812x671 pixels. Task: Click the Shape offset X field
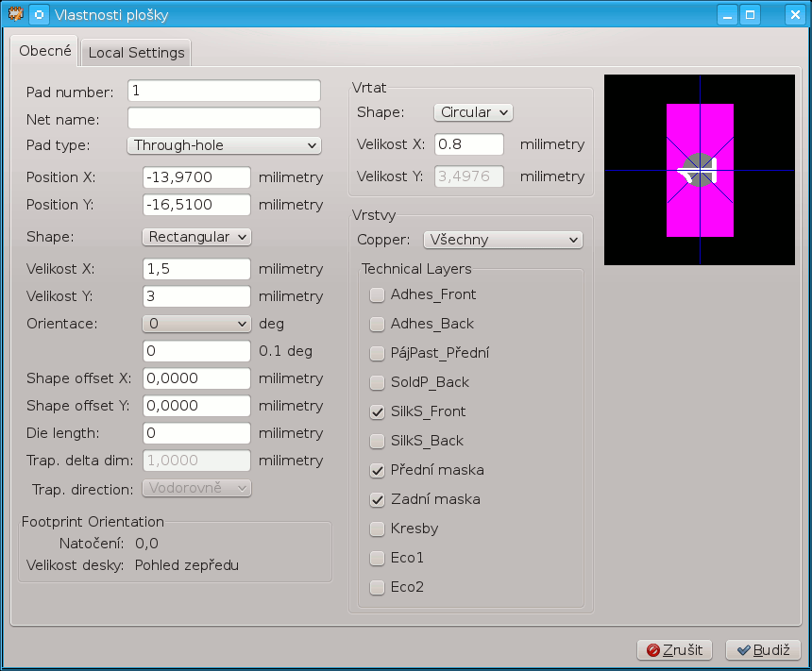[x=196, y=377]
